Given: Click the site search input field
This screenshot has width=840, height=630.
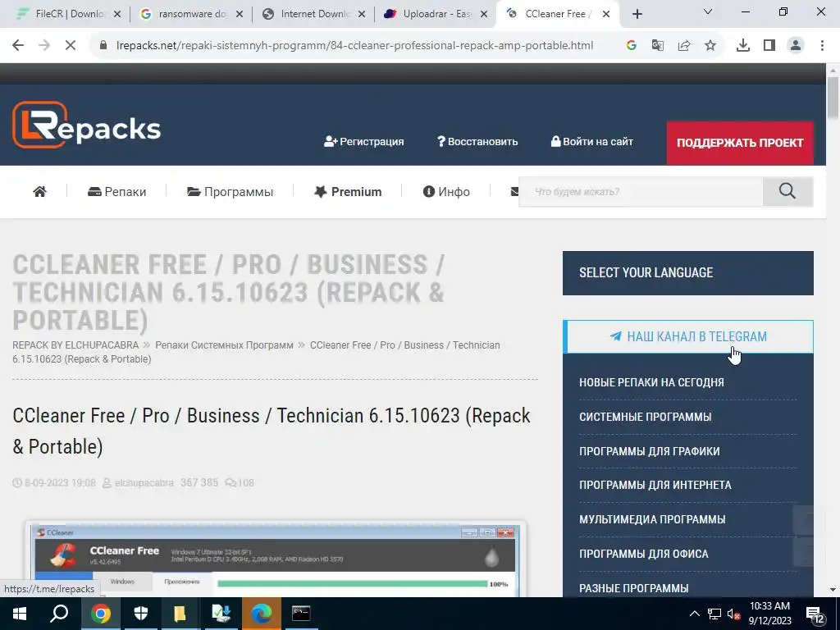Looking at the screenshot, I should [641, 192].
